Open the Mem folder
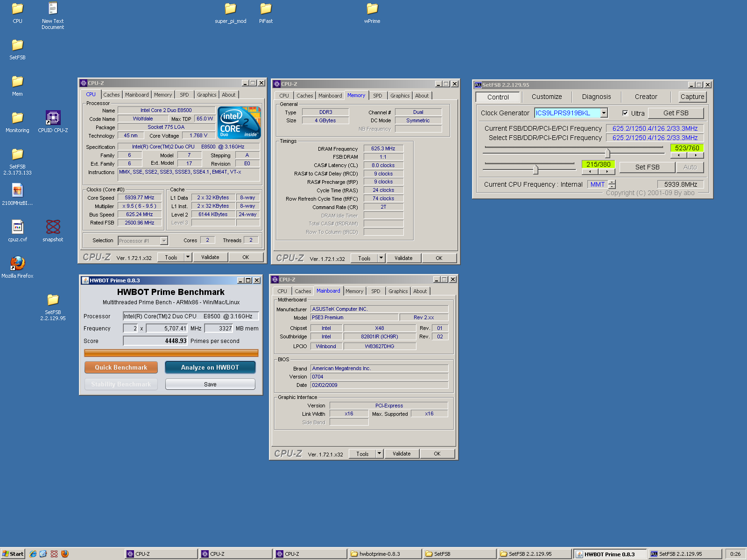 coord(17,85)
